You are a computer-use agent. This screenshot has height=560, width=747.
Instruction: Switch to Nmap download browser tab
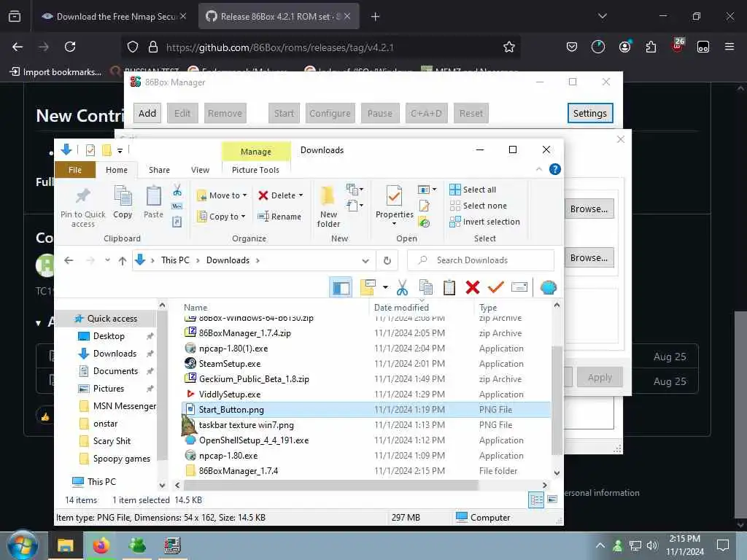[115, 17]
